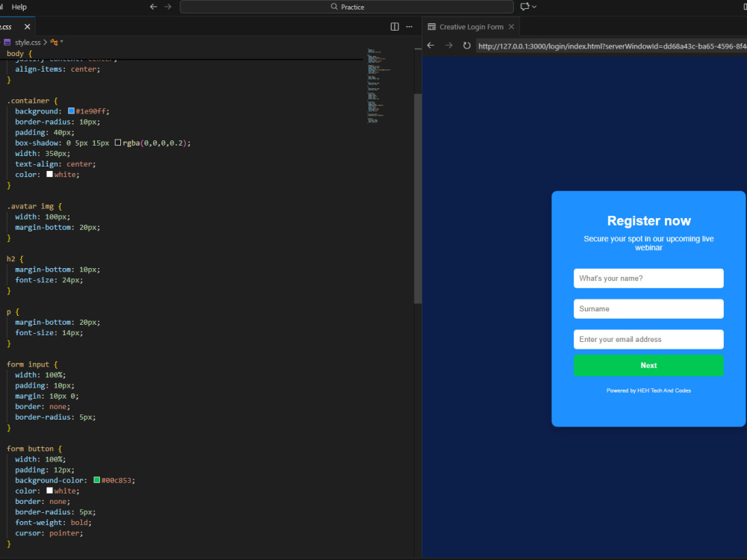Close the style.css editor tab
The height and width of the screenshot is (560, 747).
(27, 27)
